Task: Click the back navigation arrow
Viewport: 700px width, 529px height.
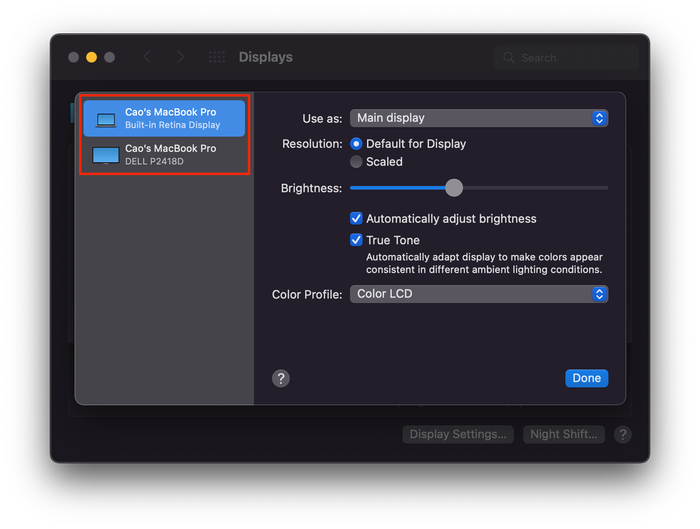Action: point(147,57)
